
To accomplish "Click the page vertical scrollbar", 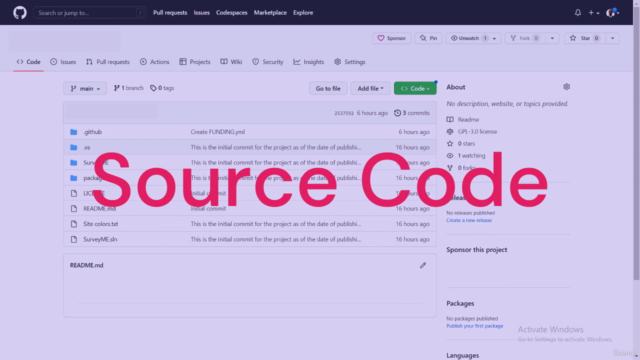I will [636, 143].
